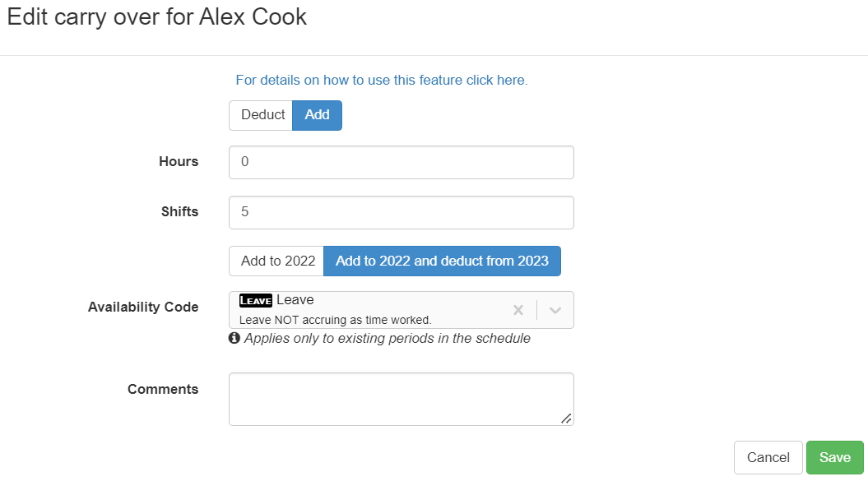Cancel editing the carry over
Screen dimensions: 868x481
pos(768,458)
